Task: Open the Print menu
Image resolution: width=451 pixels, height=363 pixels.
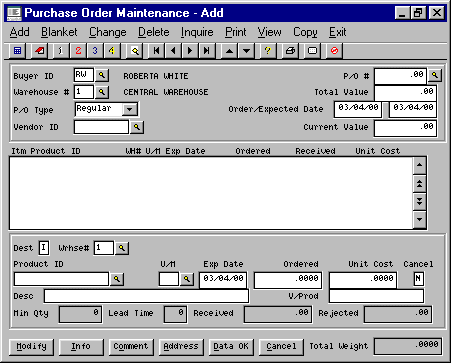Action: tap(235, 32)
